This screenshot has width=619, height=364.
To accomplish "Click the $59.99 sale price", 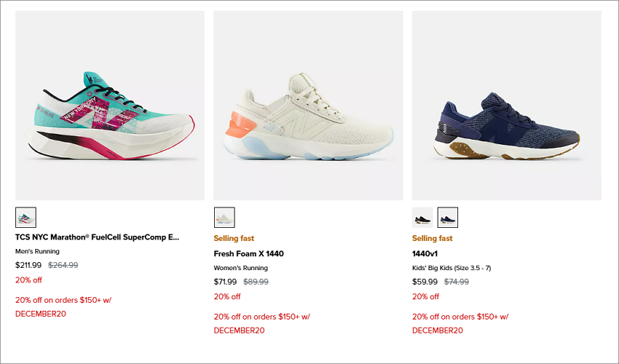I will [x=425, y=282].
